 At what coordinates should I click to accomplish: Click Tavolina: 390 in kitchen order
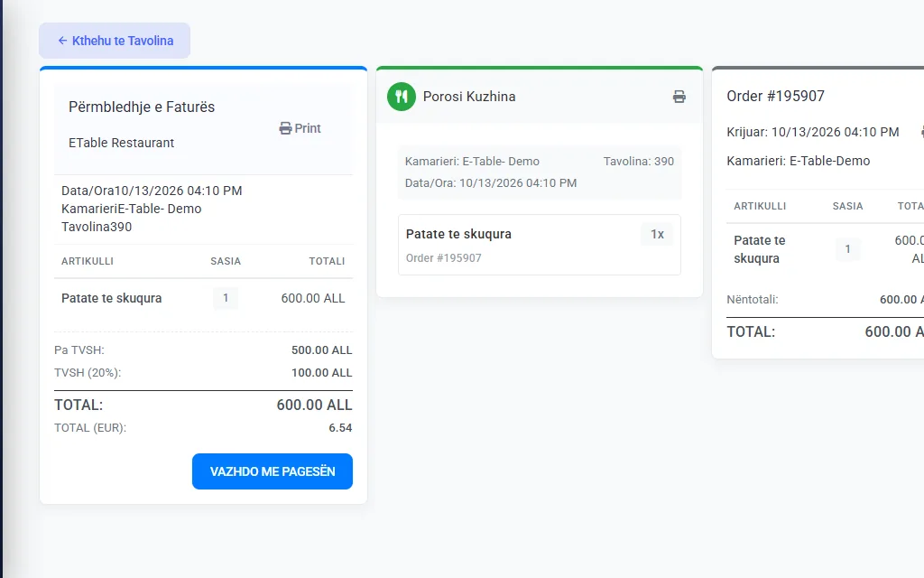[639, 162]
